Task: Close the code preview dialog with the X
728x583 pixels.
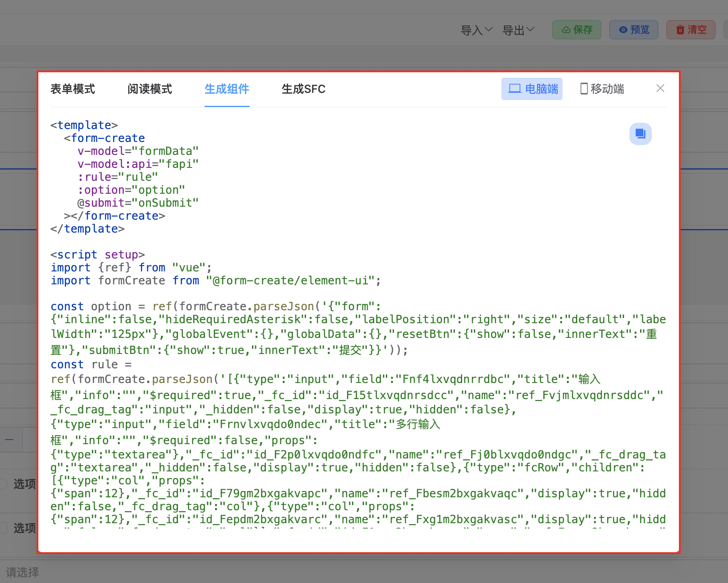Action: tap(660, 88)
